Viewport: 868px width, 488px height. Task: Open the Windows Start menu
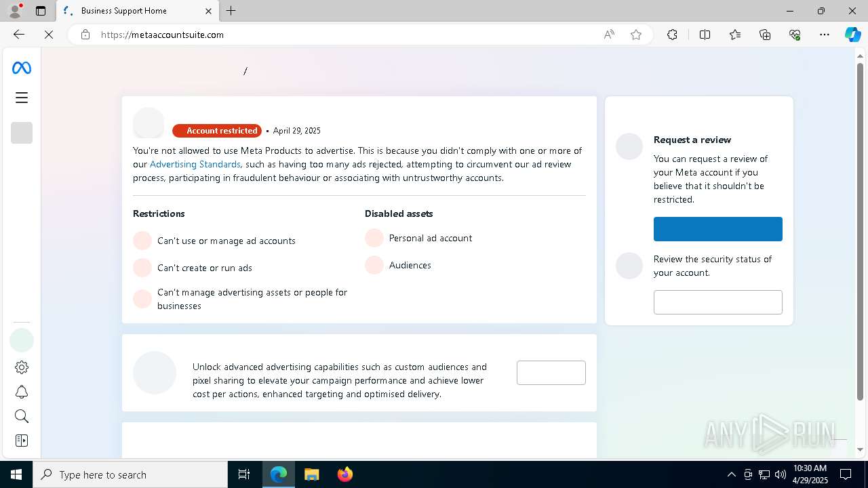coord(16,474)
